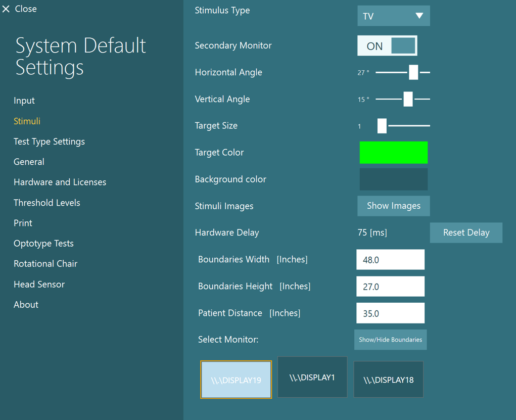The height and width of the screenshot is (420, 516).
Task: Toggle the Secondary Monitor switch
Action: coord(387,46)
